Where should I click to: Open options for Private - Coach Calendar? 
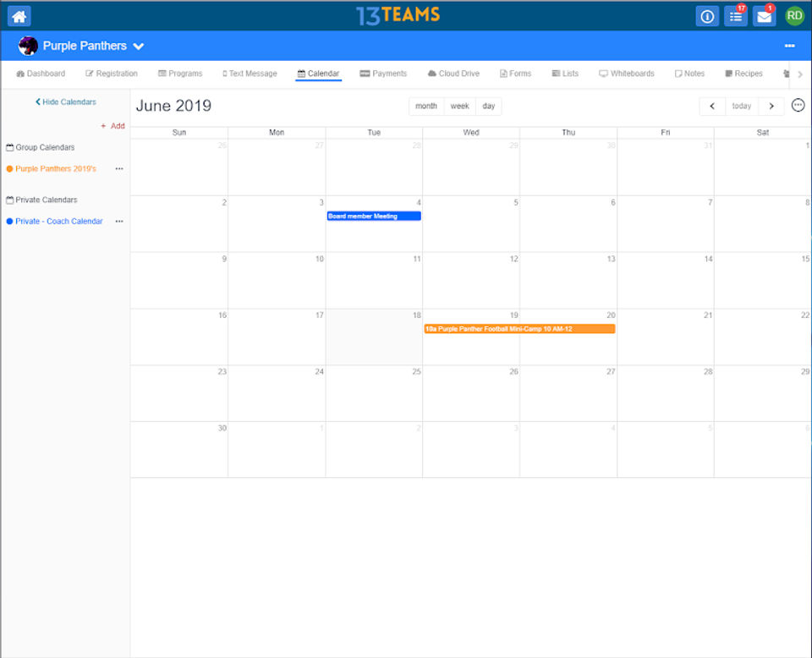point(119,221)
